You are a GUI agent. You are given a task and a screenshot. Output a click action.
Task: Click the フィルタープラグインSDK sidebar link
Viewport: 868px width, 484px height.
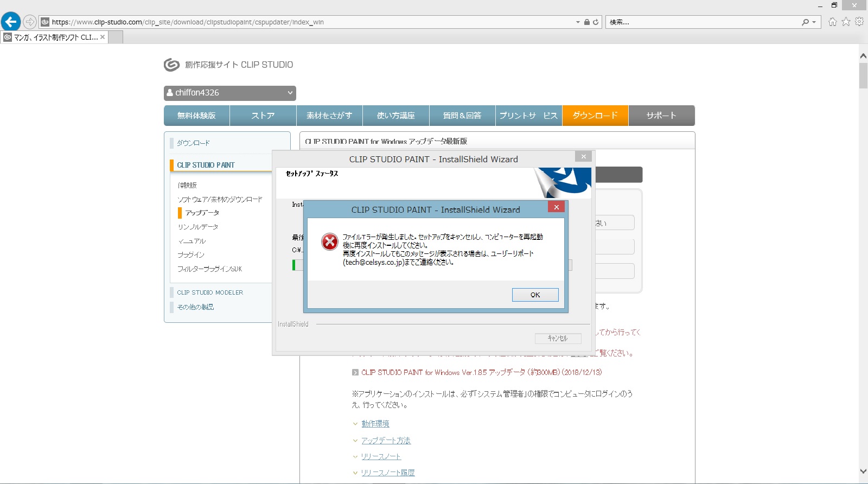tap(210, 269)
